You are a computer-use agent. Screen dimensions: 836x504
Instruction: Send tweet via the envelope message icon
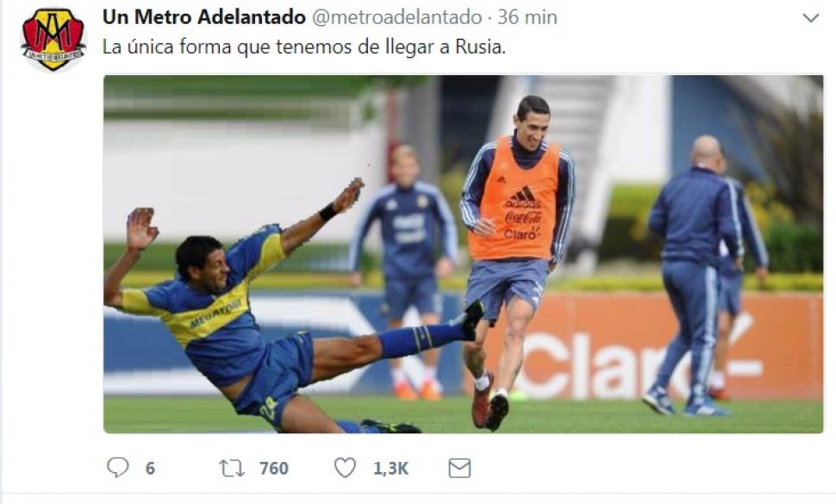(459, 469)
